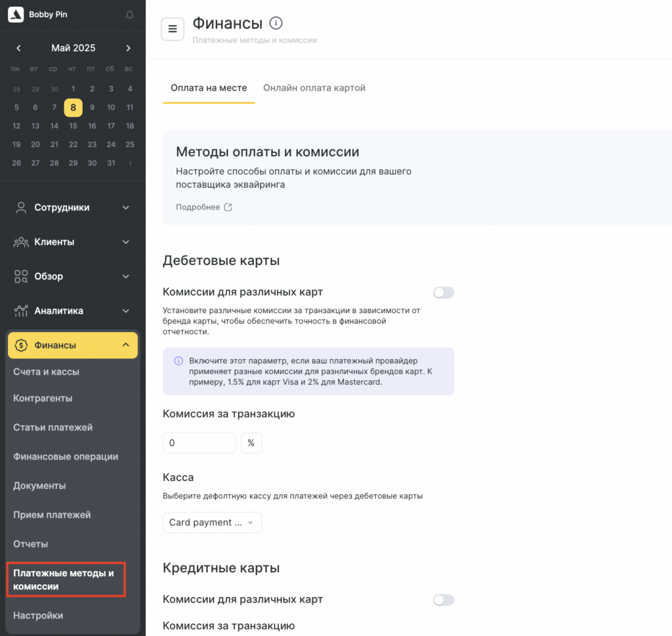
Task: Click the Сотрудники person icon
Action: pyautogui.click(x=21, y=207)
